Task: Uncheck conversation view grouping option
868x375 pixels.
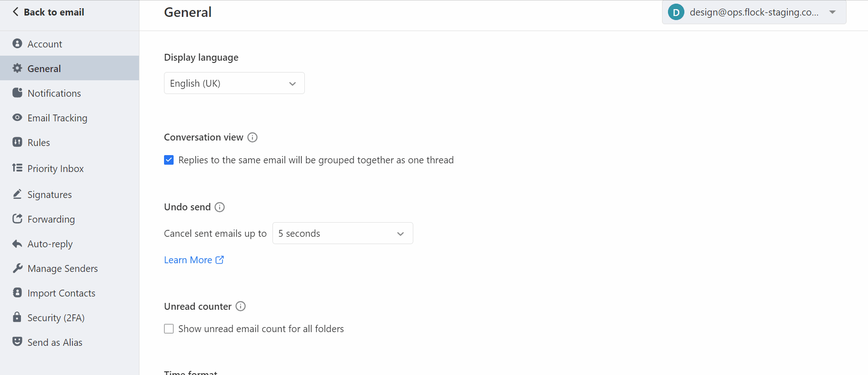Action: click(169, 160)
